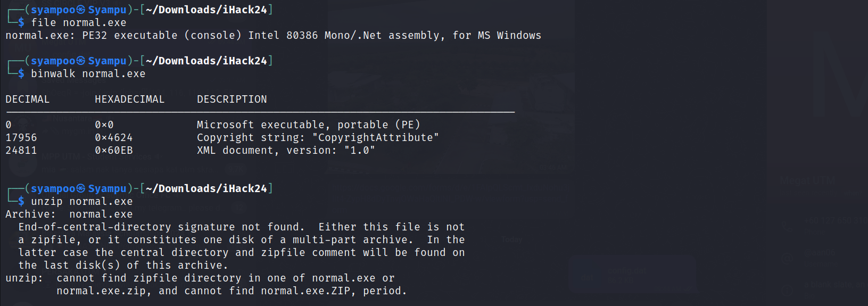Click the Kali symbol in the prompt above 'file normal.exe'
Viewport: 868px width, 306px height.
coord(81,10)
